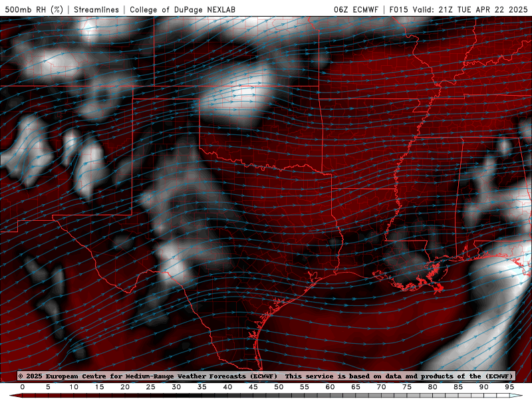The width and height of the screenshot is (532, 399).
Task: Select the "30" label on the RH legend
Action: pyautogui.click(x=176, y=387)
